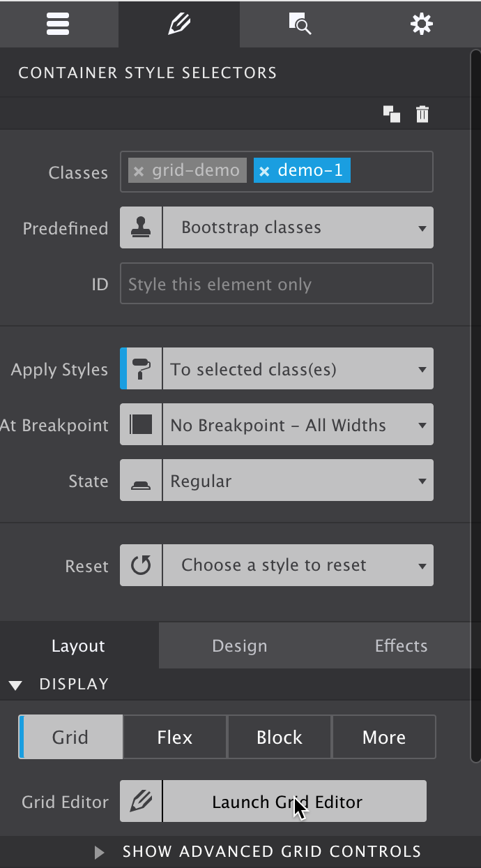The width and height of the screenshot is (481, 868).
Task: Switch to the Effects tab
Action: [x=401, y=645]
